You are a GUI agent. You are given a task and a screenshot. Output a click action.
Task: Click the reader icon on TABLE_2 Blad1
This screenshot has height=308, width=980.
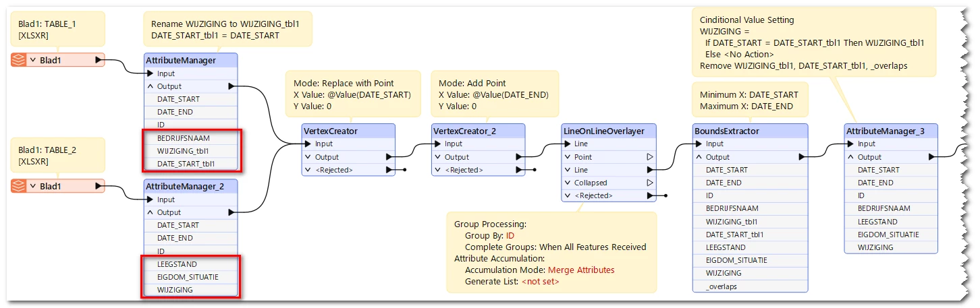[x=18, y=186]
